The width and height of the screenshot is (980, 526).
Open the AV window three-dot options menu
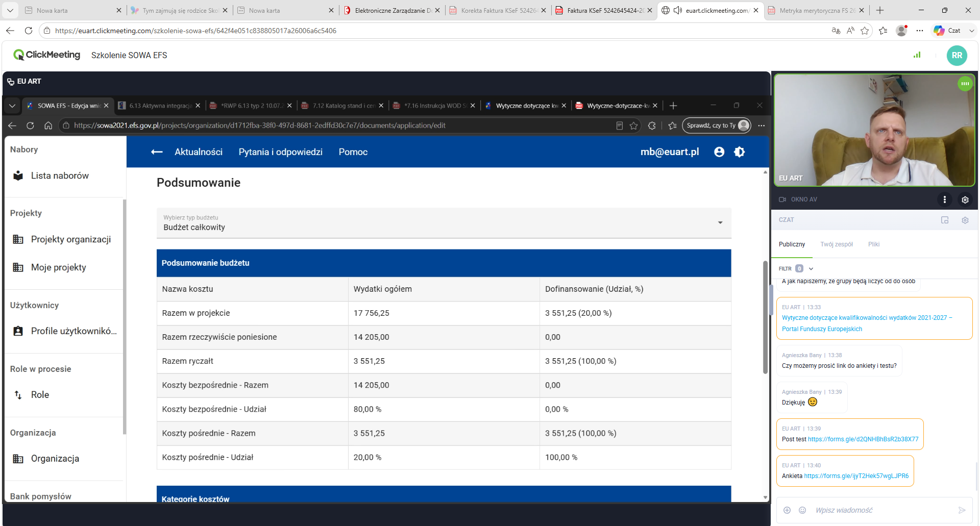tap(945, 199)
